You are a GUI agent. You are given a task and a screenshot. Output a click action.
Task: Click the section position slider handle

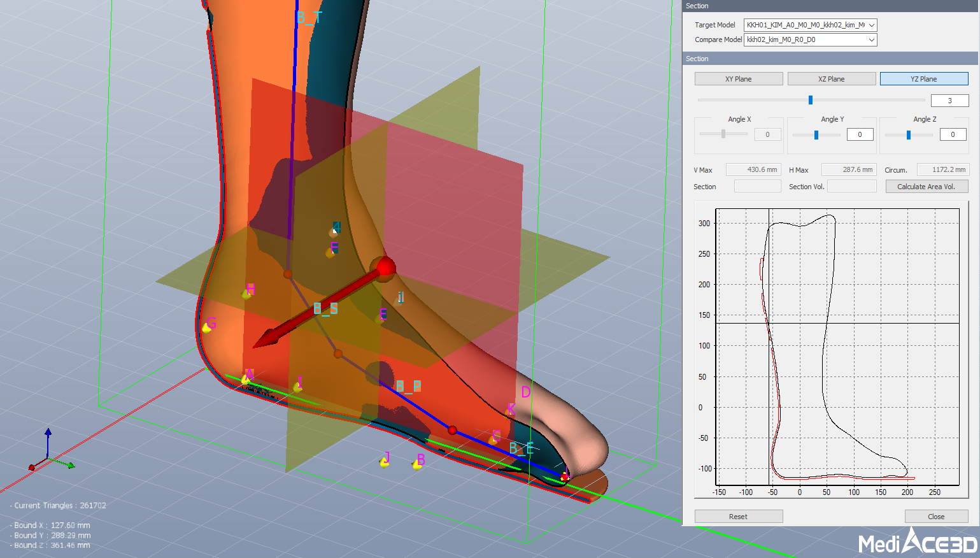[810, 100]
